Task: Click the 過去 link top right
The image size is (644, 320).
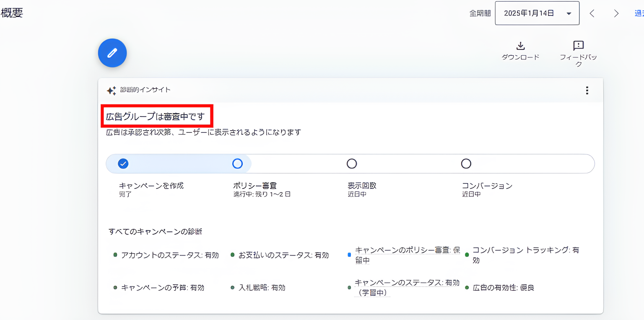Action: click(640, 13)
